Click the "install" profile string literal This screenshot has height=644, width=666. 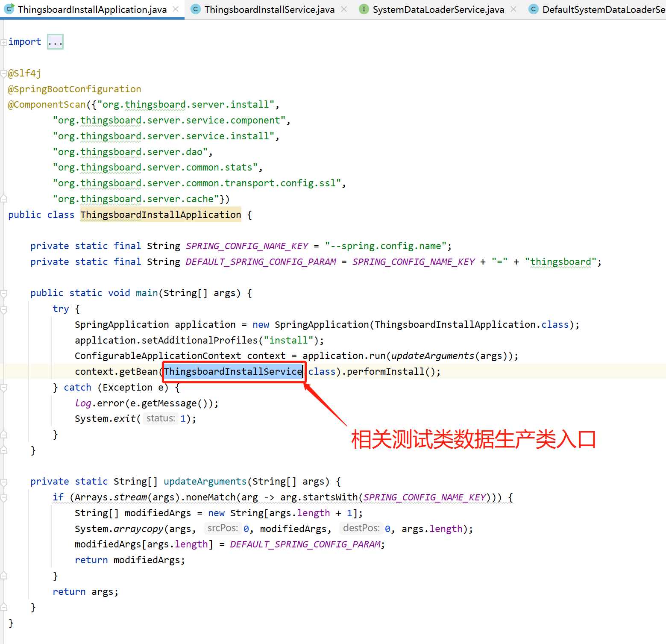click(x=288, y=341)
